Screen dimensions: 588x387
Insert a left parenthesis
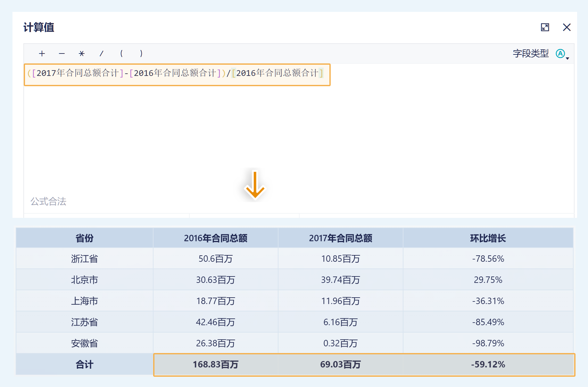(121, 54)
